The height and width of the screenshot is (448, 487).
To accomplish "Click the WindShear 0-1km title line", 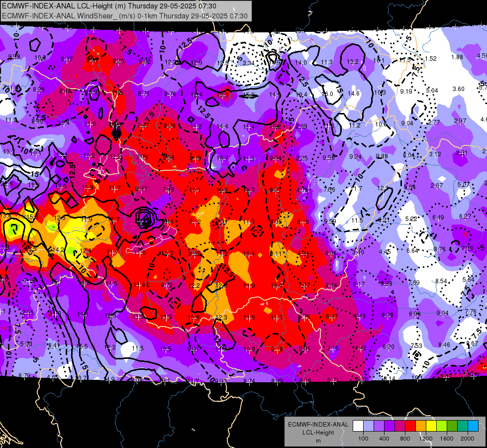I will pyautogui.click(x=125, y=16).
